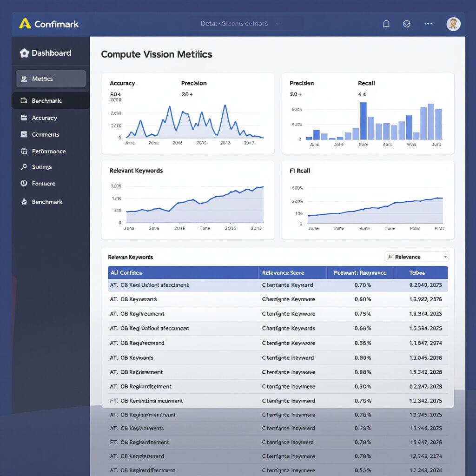Click the 1.5.584, 2025 value cell
Screen dimensions: 476x476
426,329
